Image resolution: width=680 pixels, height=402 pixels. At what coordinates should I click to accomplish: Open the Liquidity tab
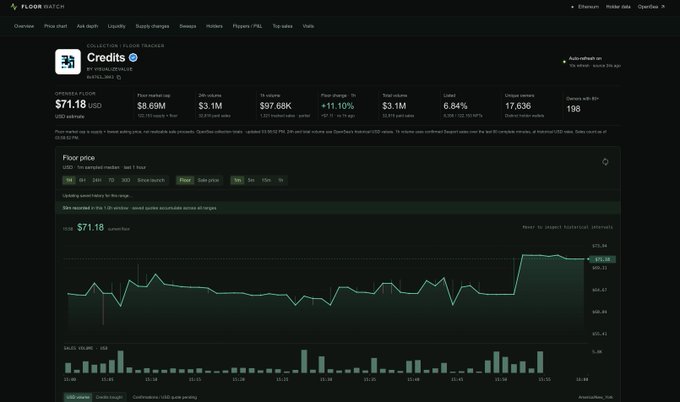click(117, 26)
